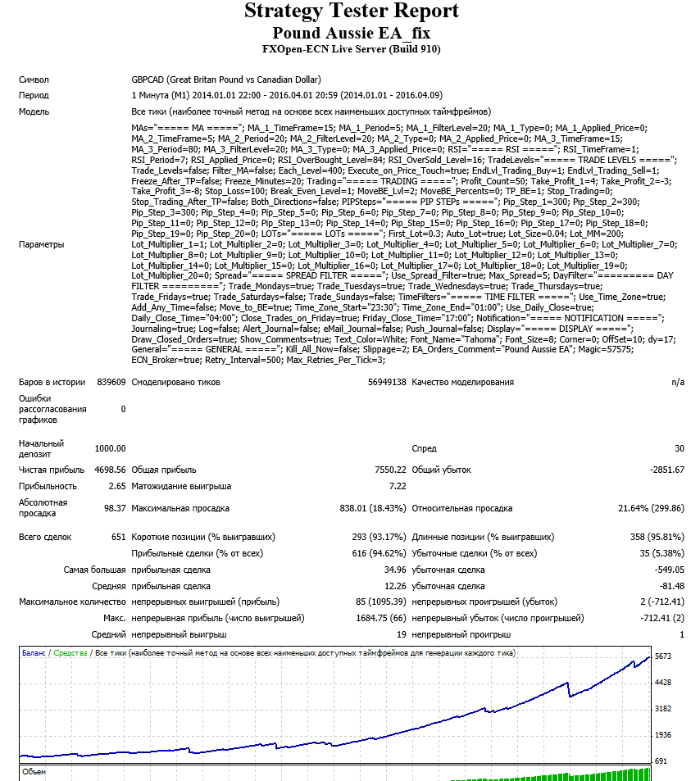Click the Модель label
This screenshot has width=700, height=781.
coord(34,111)
